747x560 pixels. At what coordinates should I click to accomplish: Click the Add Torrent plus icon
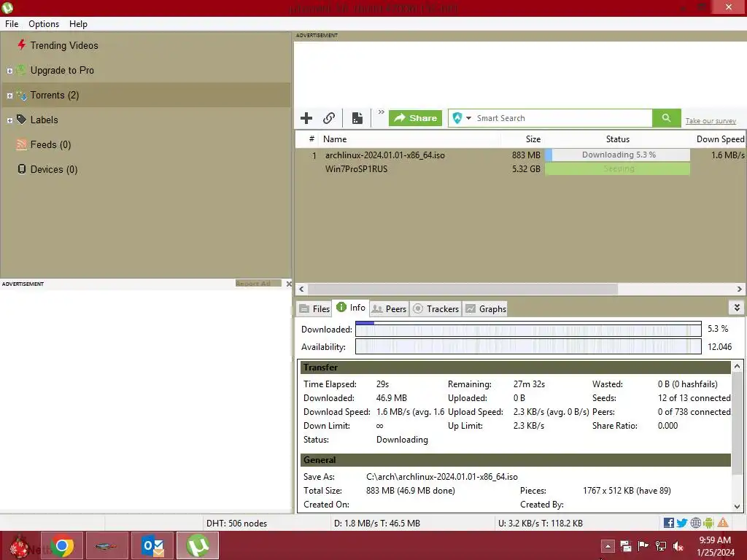306,118
